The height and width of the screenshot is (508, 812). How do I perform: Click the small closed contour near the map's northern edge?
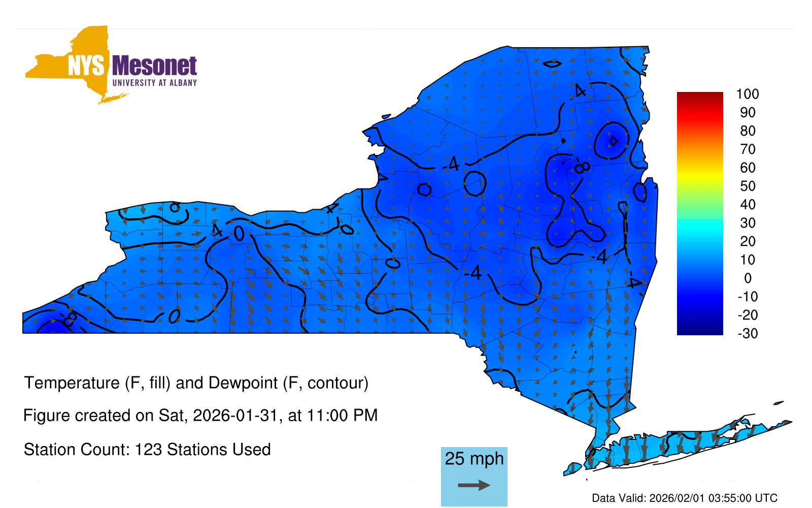[552, 63]
